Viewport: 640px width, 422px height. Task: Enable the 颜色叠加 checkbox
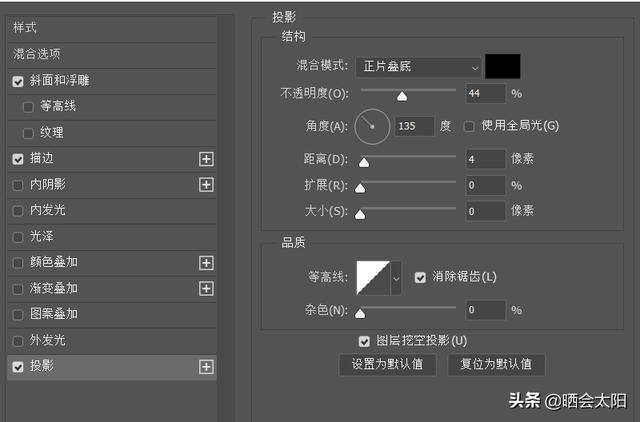pos(18,263)
